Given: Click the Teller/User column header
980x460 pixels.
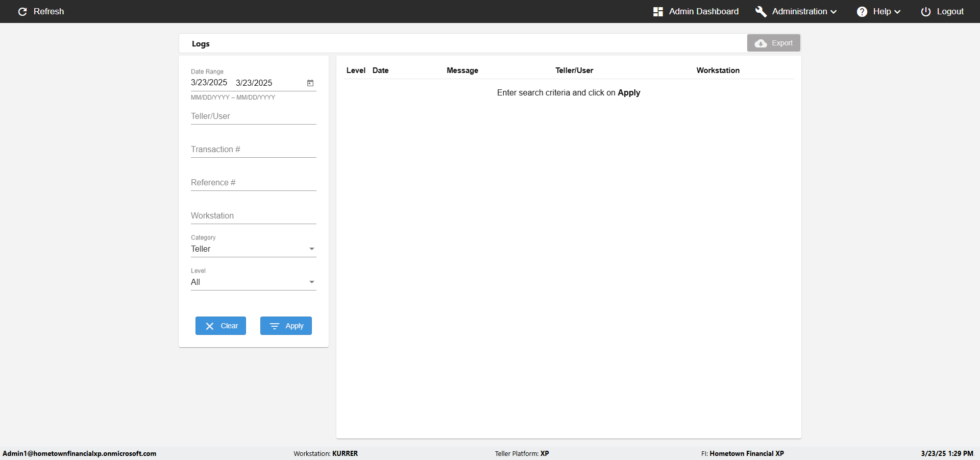Looking at the screenshot, I should [x=574, y=70].
